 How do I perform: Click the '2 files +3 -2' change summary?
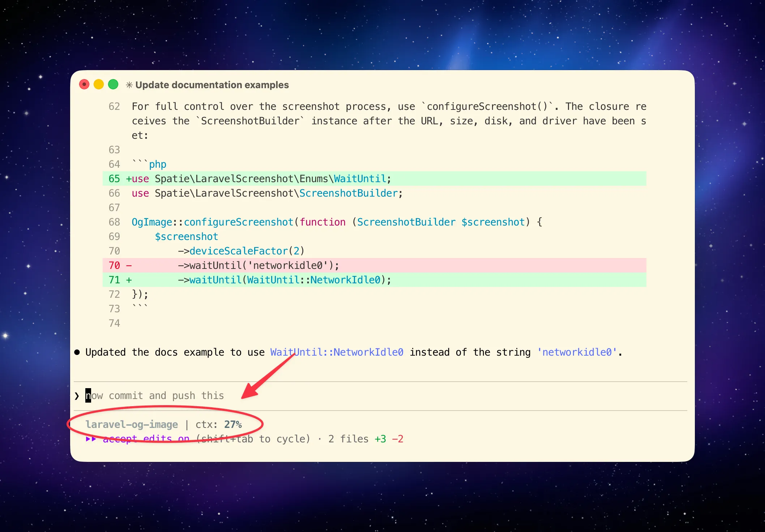click(366, 439)
